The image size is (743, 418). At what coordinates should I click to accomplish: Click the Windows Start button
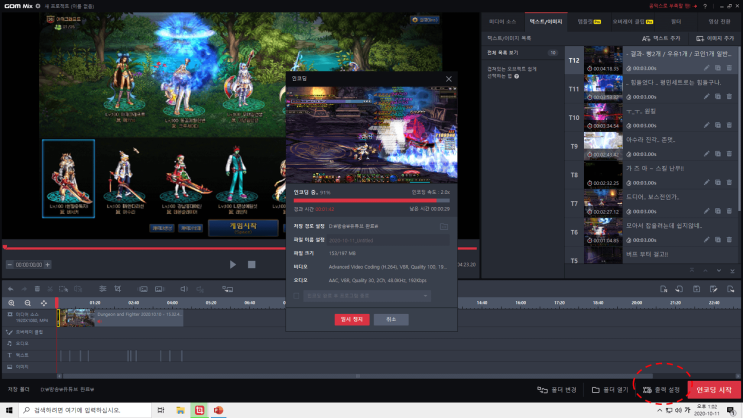(9, 410)
